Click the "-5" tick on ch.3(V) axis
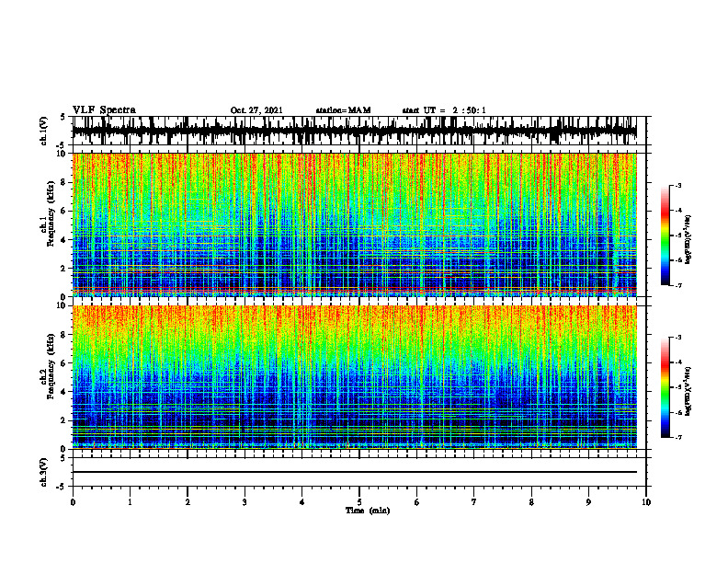Screen dimensions: 728x563 coord(62,487)
